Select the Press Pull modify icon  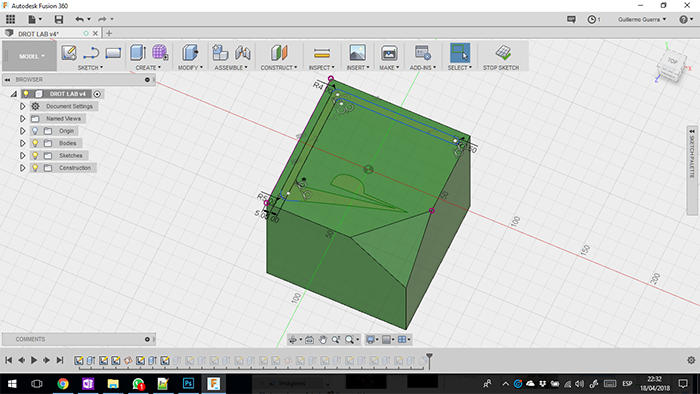coord(190,53)
